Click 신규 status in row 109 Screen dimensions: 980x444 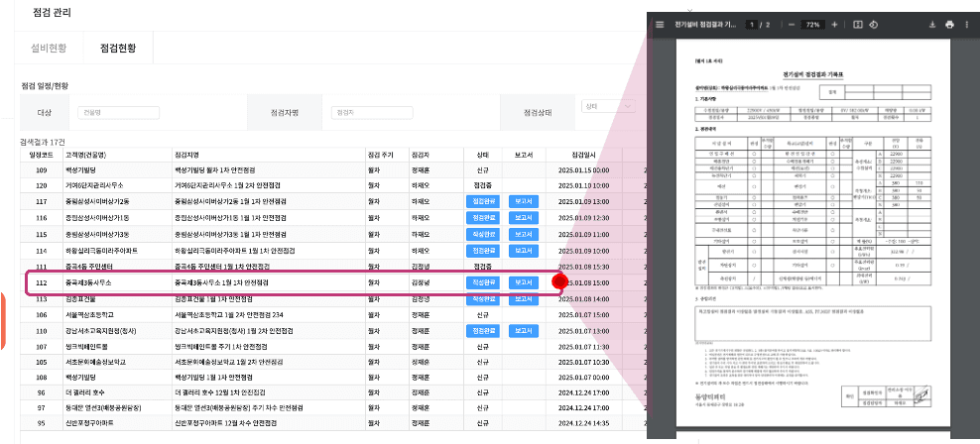point(482,169)
